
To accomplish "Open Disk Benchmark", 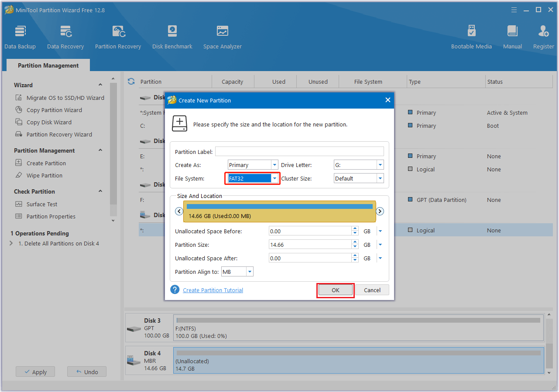I will (x=172, y=37).
